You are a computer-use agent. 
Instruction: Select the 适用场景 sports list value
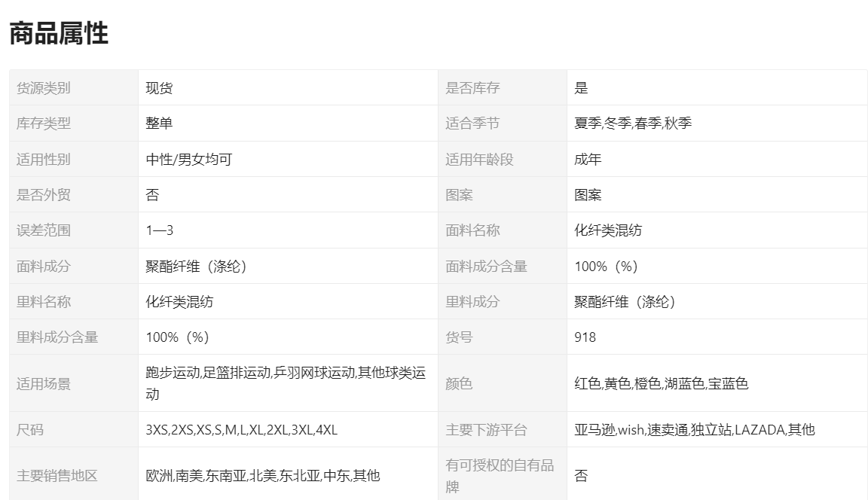(x=285, y=383)
